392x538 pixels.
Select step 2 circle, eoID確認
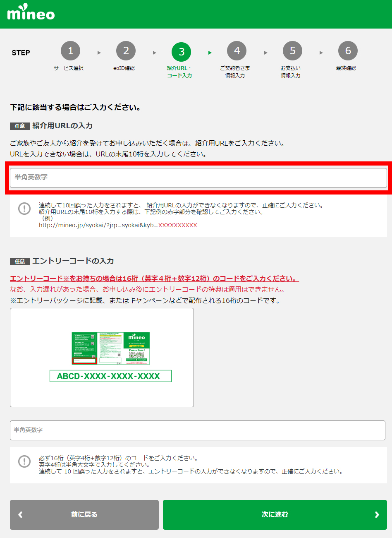point(126,51)
